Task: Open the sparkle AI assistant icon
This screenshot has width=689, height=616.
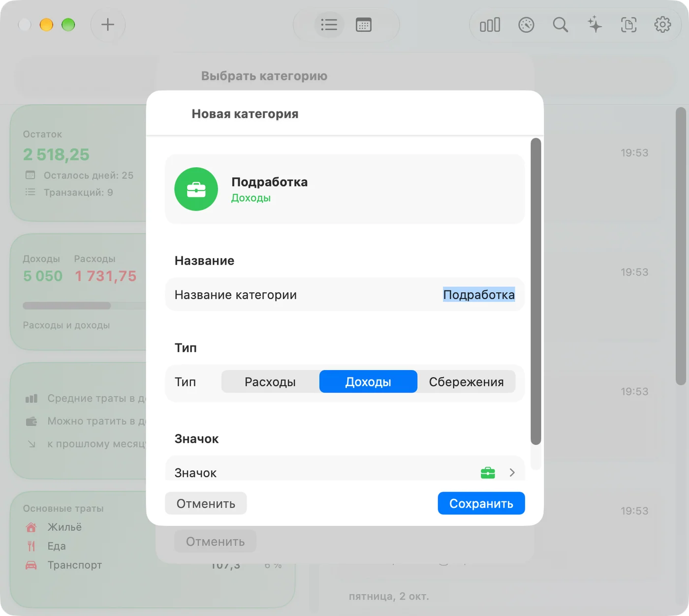Action: click(x=595, y=25)
